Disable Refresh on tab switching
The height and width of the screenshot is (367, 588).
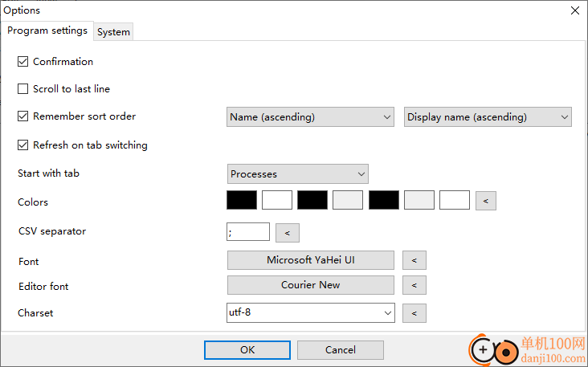coord(23,145)
